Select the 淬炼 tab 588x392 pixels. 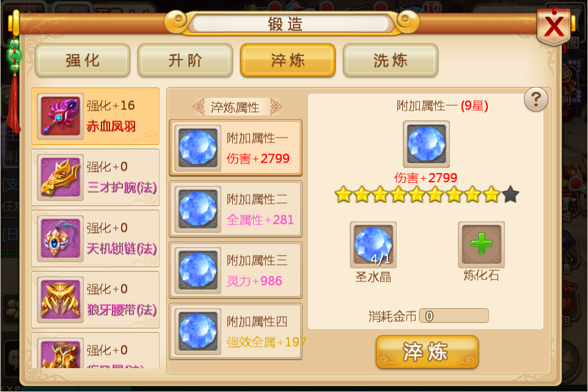(288, 60)
